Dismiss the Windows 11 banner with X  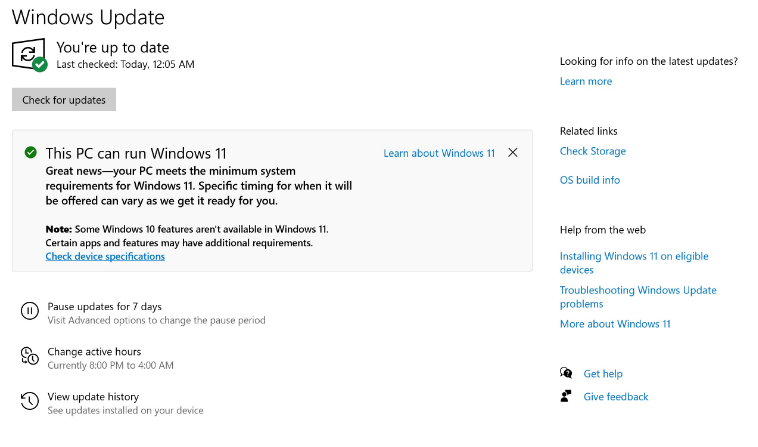(513, 153)
